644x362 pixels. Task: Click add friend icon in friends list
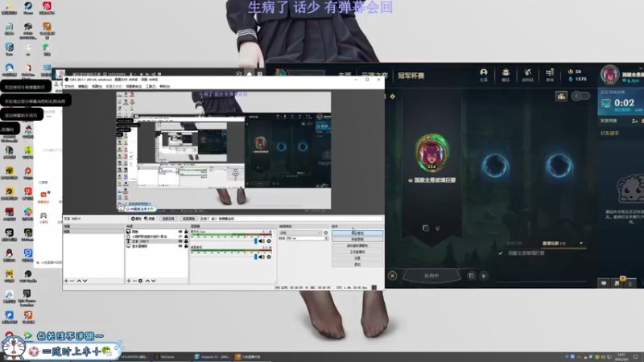[634, 121]
